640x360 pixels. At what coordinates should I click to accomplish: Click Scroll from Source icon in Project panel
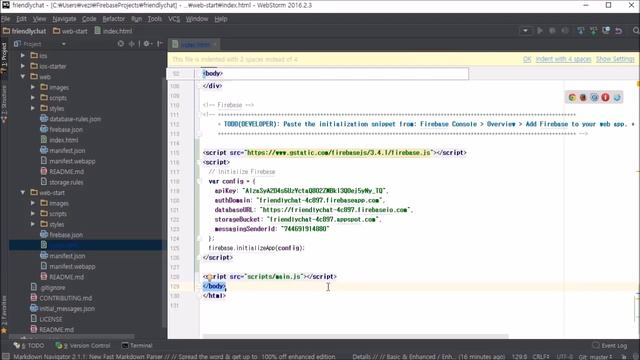pyautogui.click(x=120, y=44)
